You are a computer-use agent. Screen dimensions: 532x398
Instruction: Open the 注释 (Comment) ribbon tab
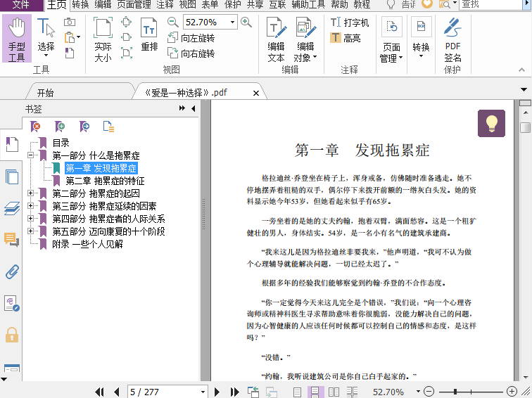coord(165,4)
